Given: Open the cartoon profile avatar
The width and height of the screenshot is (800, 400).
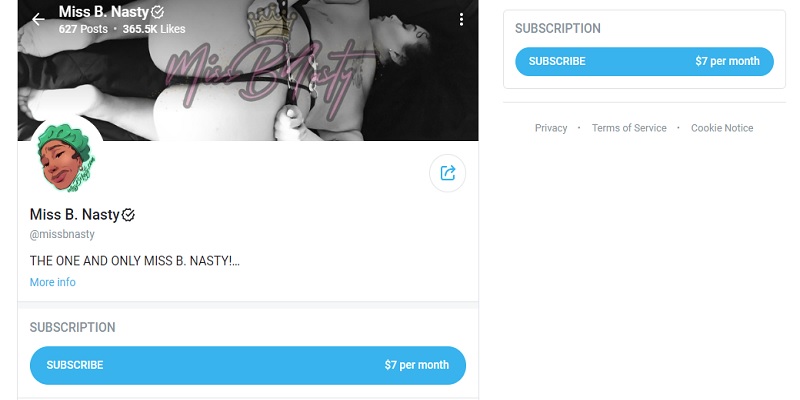Looking at the screenshot, I should click(x=67, y=156).
